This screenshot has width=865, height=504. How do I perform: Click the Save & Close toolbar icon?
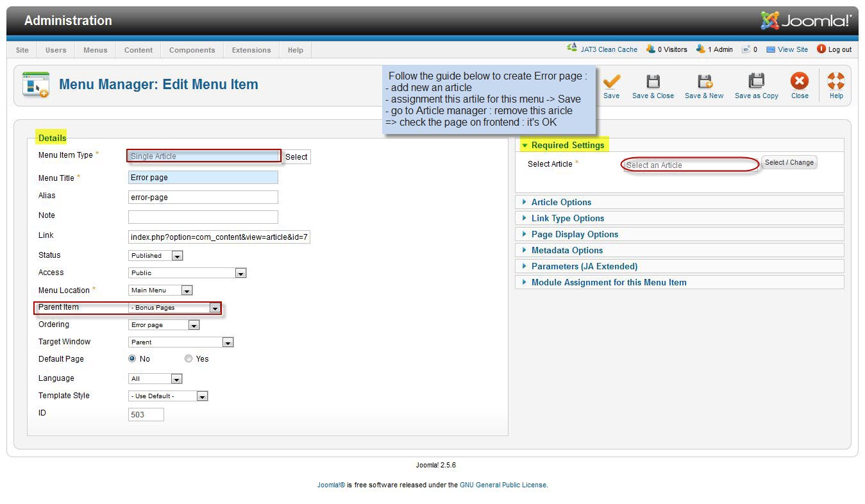tap(653, 82)
